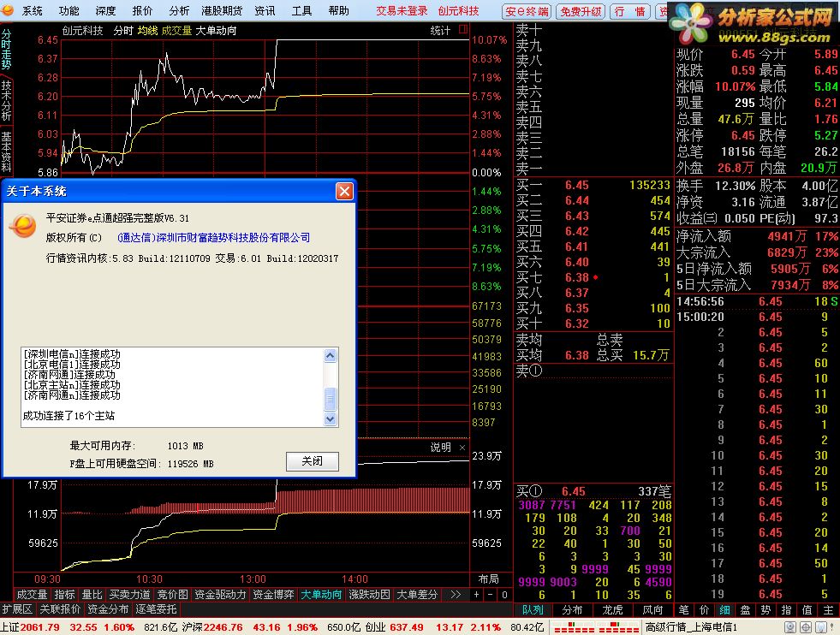
Task: Open the 功能 menu
Action: click(x=69, y=11)
